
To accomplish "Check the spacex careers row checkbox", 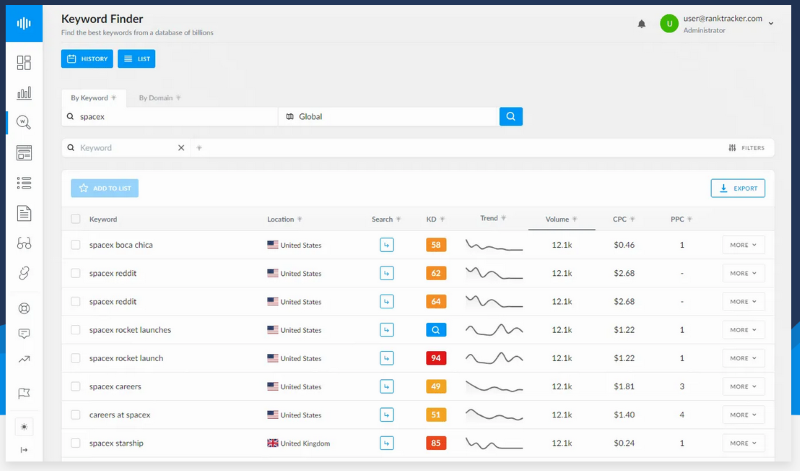I will (76, 386).
